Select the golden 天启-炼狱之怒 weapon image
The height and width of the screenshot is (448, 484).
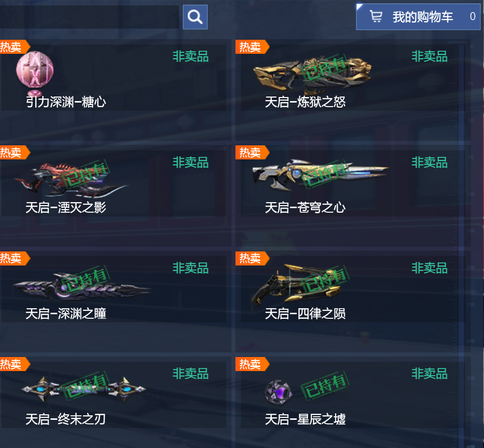(312, 75)
